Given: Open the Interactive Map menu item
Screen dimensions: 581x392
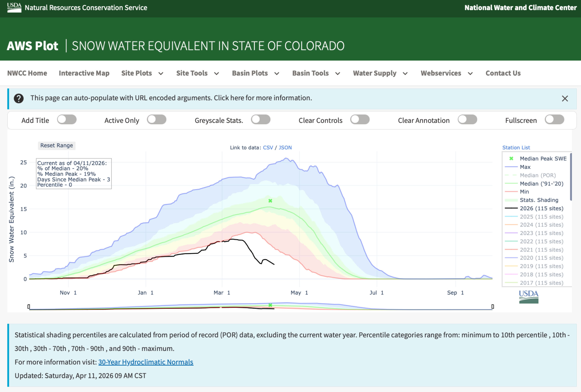Looking at the screenshot, I should (84, 73).
